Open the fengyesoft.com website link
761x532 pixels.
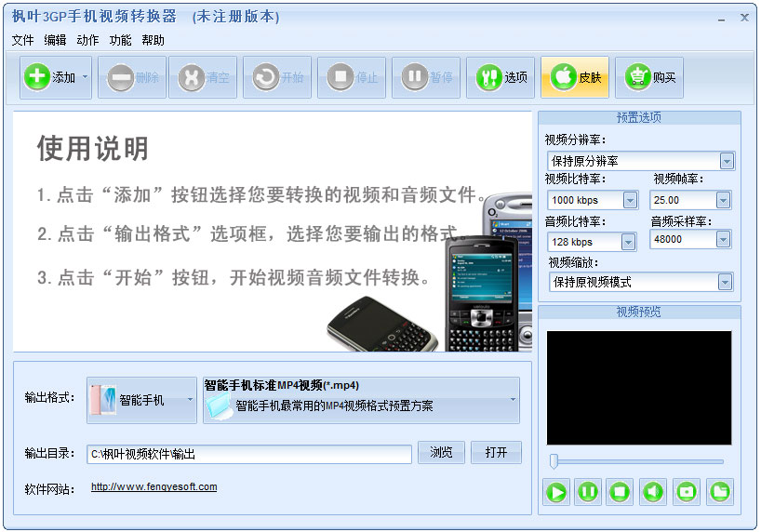pos(154,486)
